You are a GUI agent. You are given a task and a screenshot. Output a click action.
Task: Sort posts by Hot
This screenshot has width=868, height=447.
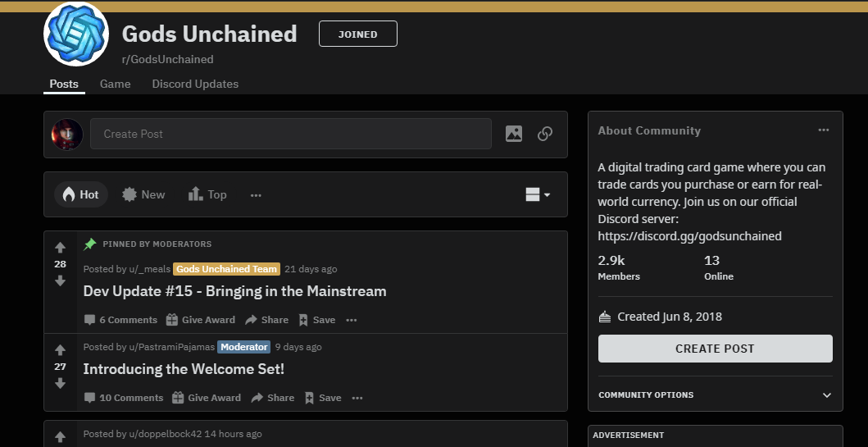click(81, 194)
